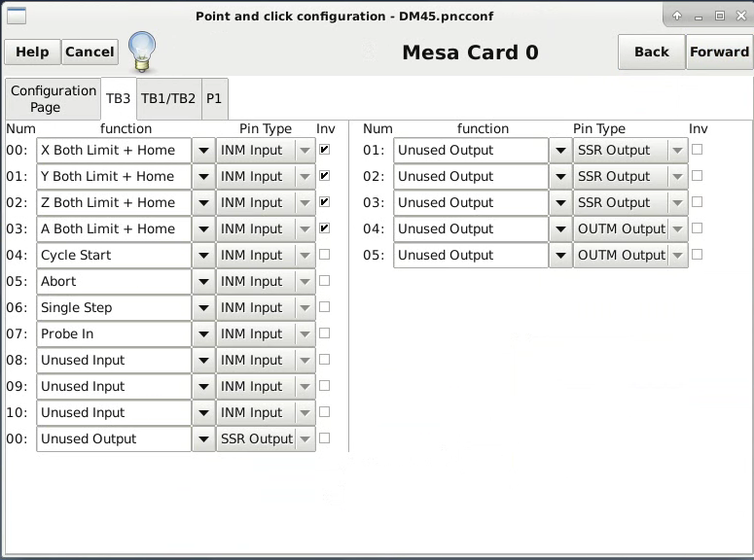The height and width of the screenshot is (560, 754).
Task: Check Inv for output 05 OUTM Output
Action: [x=697, y=255]
